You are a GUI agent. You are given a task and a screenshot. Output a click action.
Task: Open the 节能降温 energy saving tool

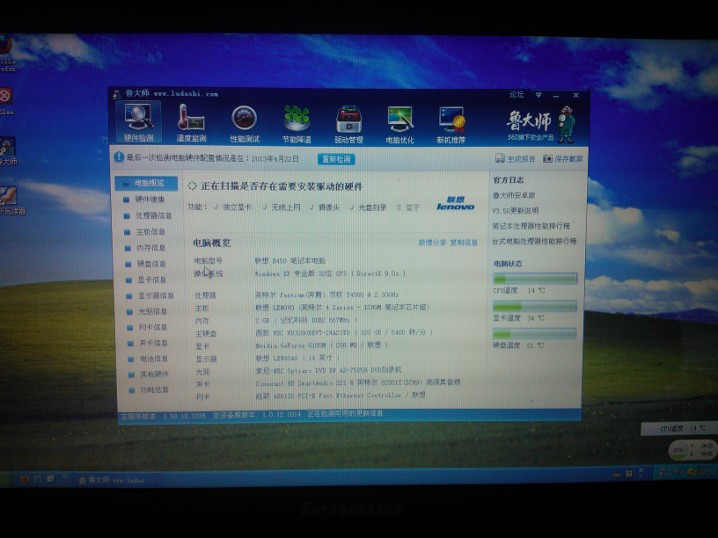coord(297,124)
